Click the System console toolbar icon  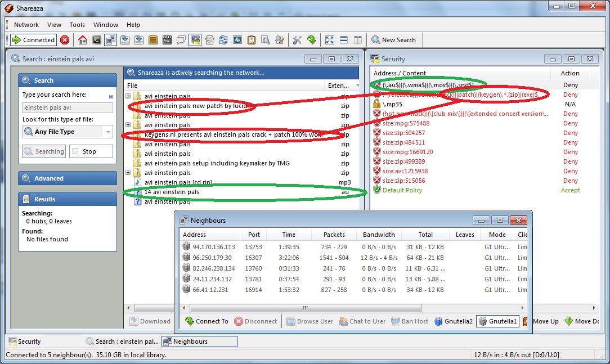point(97,40)
